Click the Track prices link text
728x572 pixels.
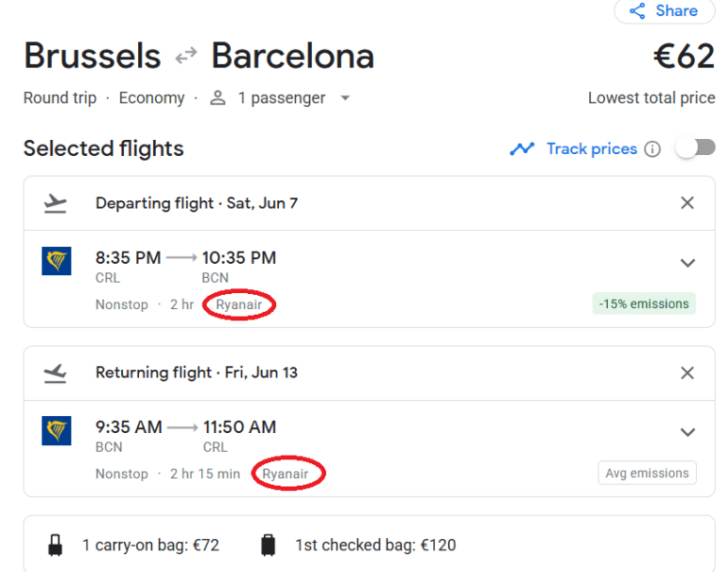click(591, 149)
